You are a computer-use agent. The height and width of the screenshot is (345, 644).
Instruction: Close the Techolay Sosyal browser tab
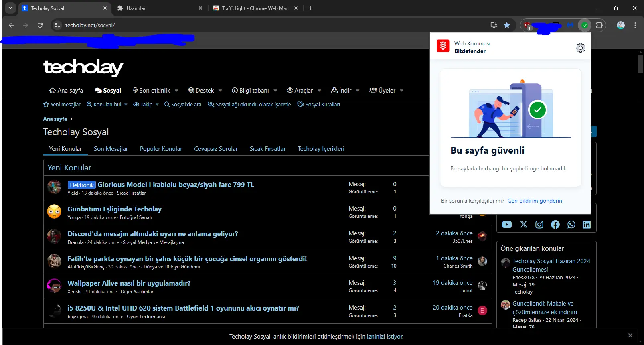point(105,8)
